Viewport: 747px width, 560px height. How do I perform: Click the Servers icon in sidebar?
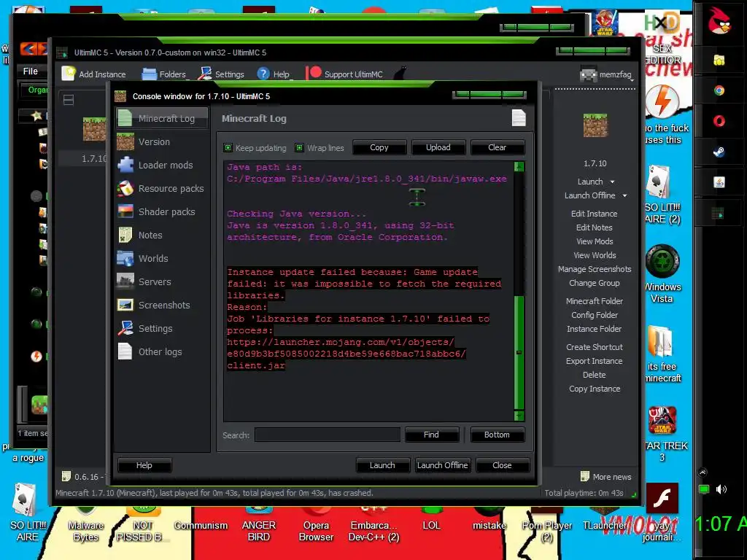click(125, 282)
